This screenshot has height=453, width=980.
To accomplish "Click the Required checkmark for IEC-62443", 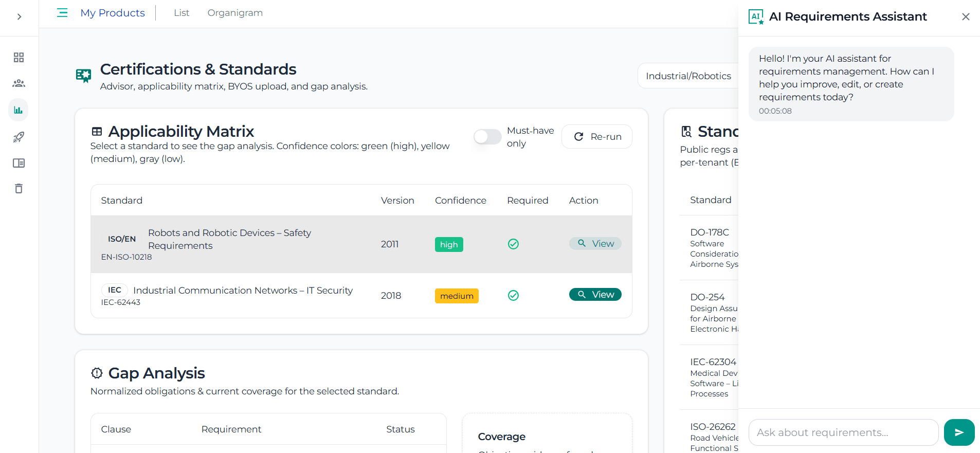I will tap(513, 296).
